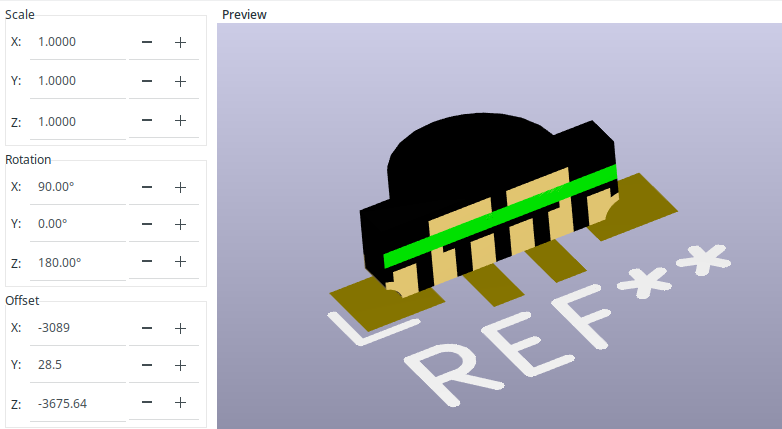Click the green stripe on the 3D model
The height and width of the screenshot is (429, 782).
500,216
